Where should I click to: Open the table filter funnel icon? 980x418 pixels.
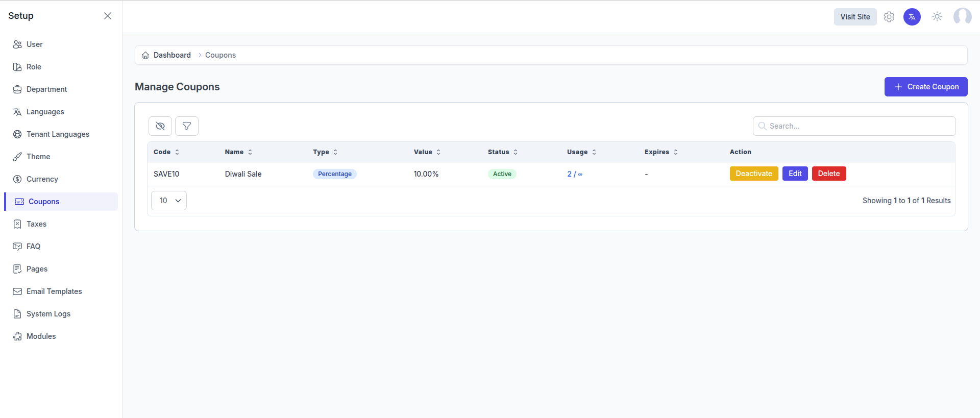click(x=187, y=126)
